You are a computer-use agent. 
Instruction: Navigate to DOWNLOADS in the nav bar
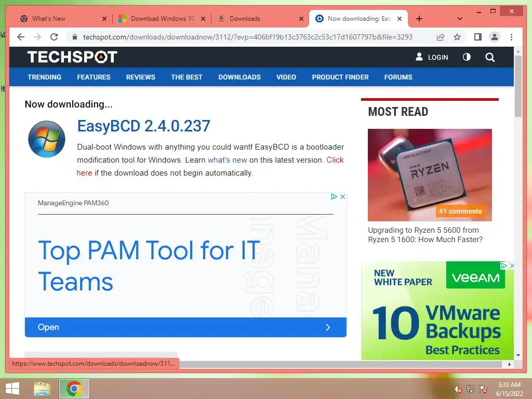pyautogui.click(x=240, y=77)
